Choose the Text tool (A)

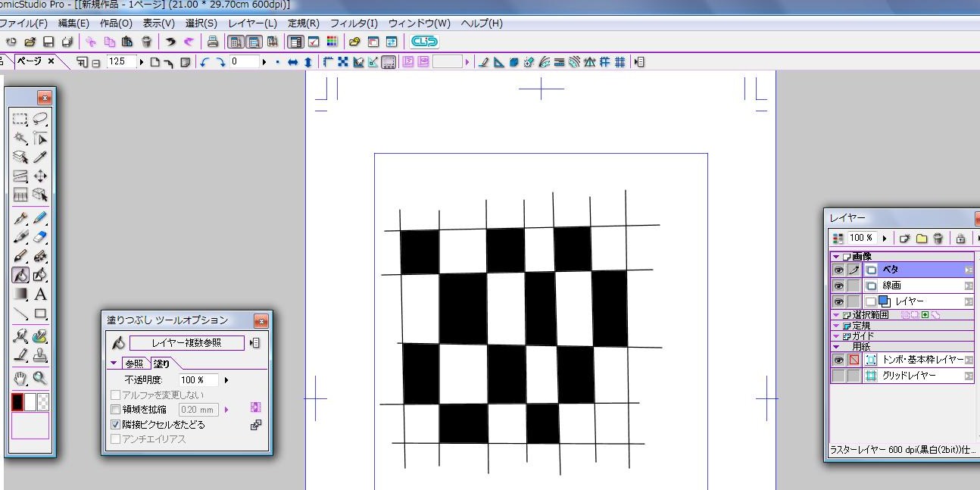coord(40,295)
